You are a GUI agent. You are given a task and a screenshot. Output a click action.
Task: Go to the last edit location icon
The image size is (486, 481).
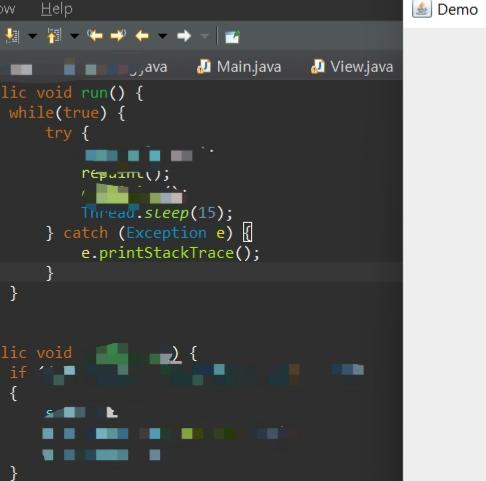pos(95,36)
